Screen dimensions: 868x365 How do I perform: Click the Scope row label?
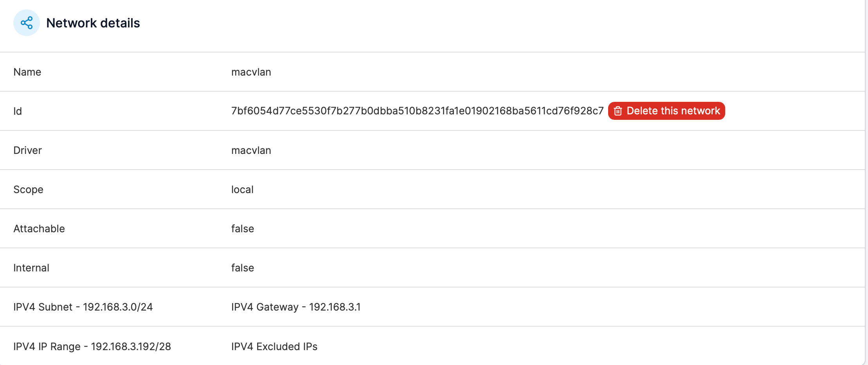pos(28,190)
